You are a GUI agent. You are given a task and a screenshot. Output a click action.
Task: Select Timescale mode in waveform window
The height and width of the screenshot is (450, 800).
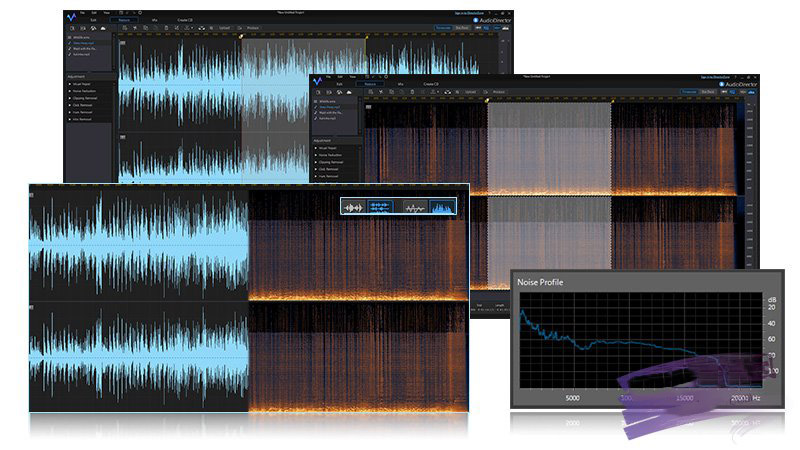click(x=443, y=28)
